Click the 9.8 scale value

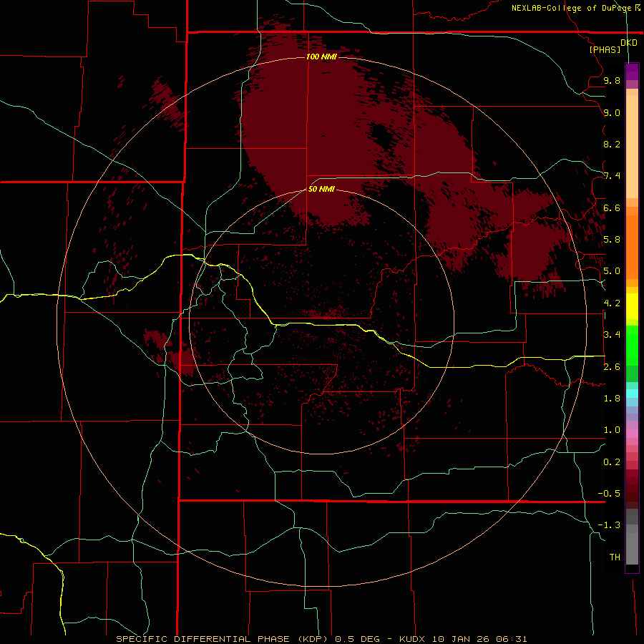coord(612,81)
